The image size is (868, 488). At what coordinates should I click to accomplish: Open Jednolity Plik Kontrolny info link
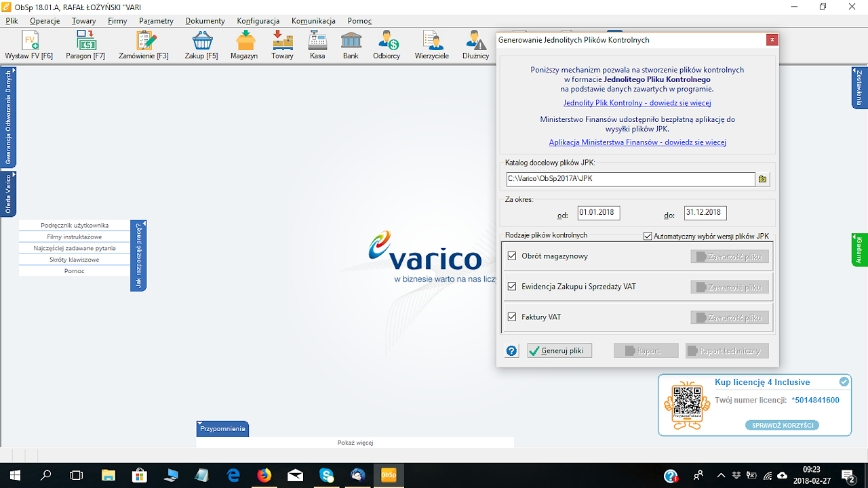tap(637, 103)
